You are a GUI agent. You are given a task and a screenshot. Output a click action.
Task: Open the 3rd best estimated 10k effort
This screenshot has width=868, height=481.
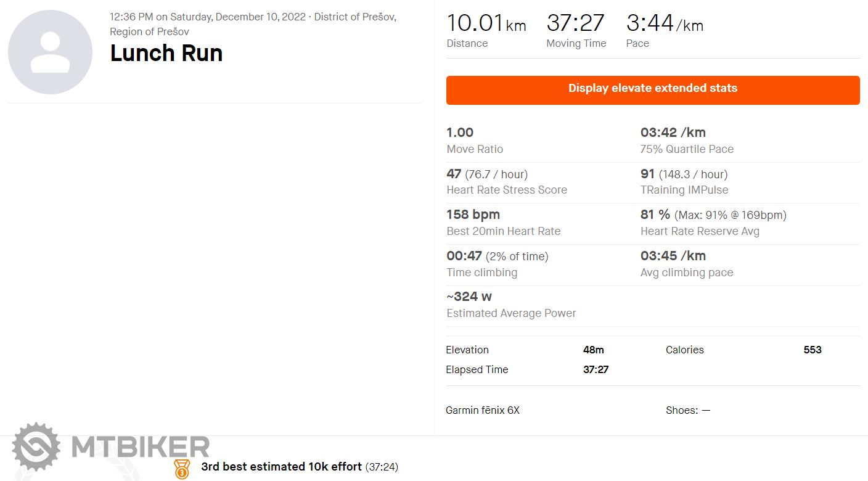[281, 467]
